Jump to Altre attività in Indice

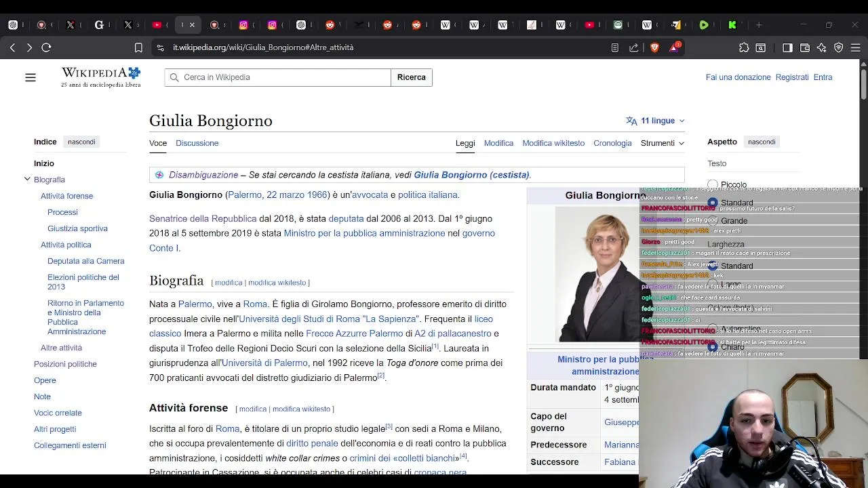61,348
